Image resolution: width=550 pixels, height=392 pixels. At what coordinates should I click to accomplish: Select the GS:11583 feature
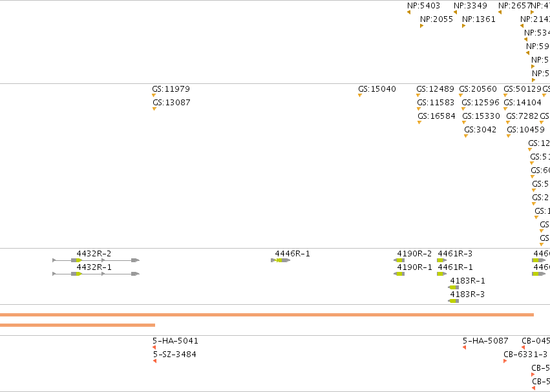[x=436, y=103]
